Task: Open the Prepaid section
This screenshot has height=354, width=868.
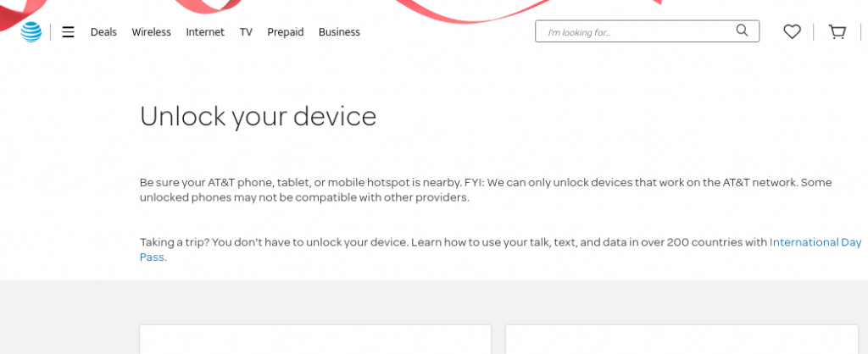Action: (x=285, y=32)
